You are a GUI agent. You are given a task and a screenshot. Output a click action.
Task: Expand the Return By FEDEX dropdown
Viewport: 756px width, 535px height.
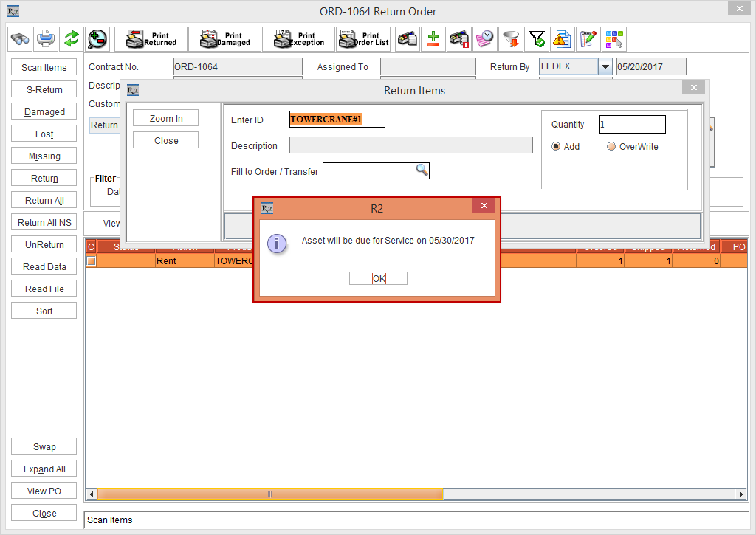click(x=605, y=66)
